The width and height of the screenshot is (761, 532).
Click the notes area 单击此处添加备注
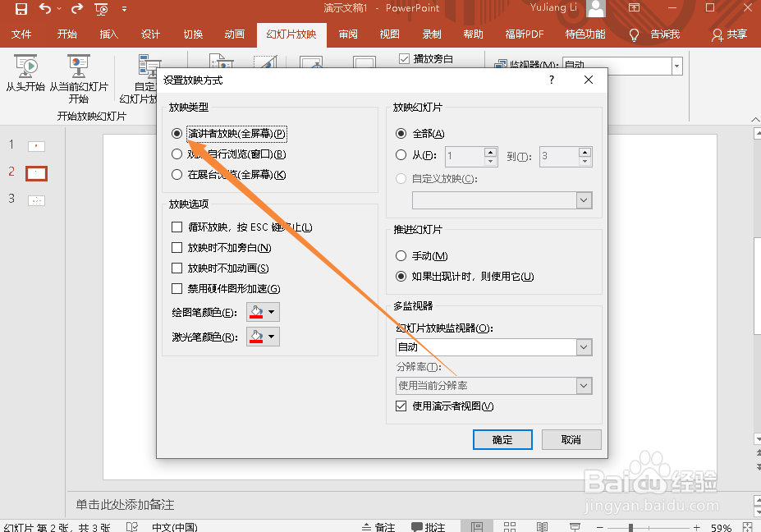pyautogui.click(x=126, y=505)
